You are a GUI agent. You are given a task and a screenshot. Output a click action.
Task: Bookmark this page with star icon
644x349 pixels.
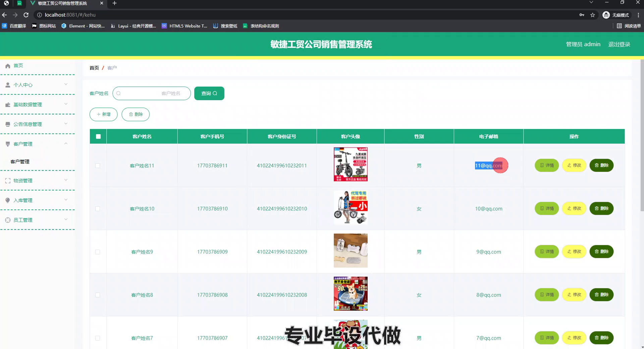(x=593, y=15)
